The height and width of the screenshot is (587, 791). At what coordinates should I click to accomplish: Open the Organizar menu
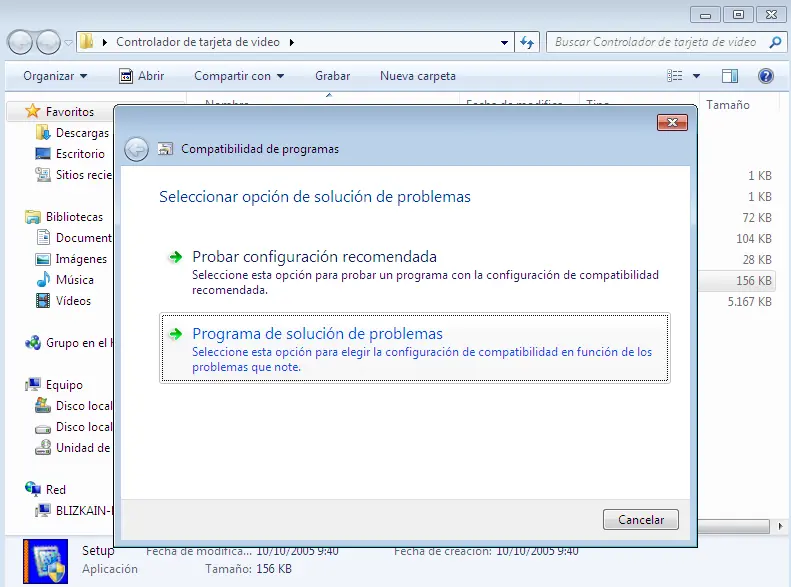pos(55,76)
